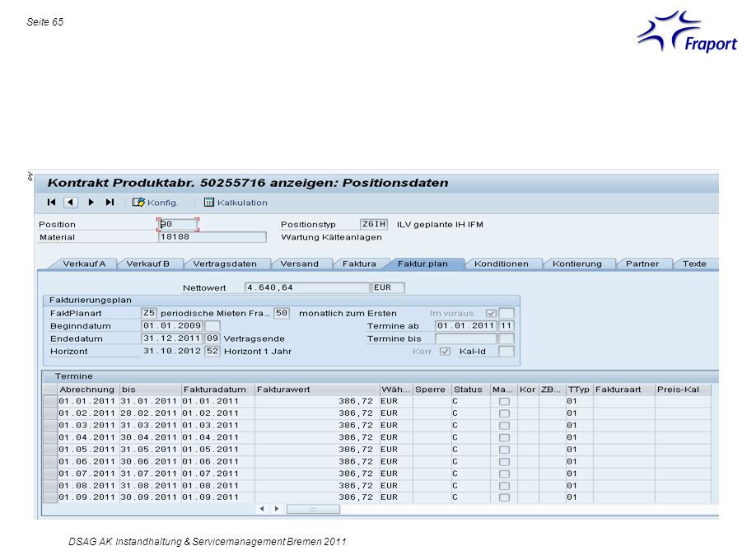Viewport: 747px width, 560px height.
Task: Go to next item navigation arrow
Action: [x=91, y=203]
